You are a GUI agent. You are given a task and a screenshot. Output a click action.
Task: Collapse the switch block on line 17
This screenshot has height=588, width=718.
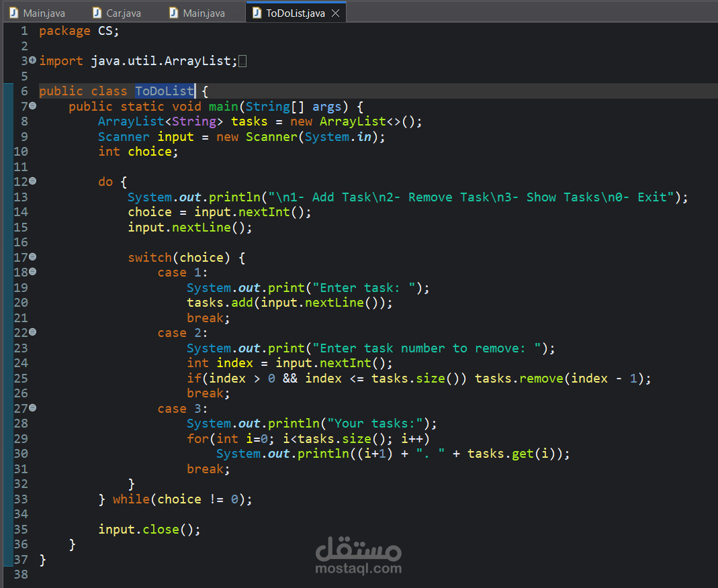(x=32, y=256)
